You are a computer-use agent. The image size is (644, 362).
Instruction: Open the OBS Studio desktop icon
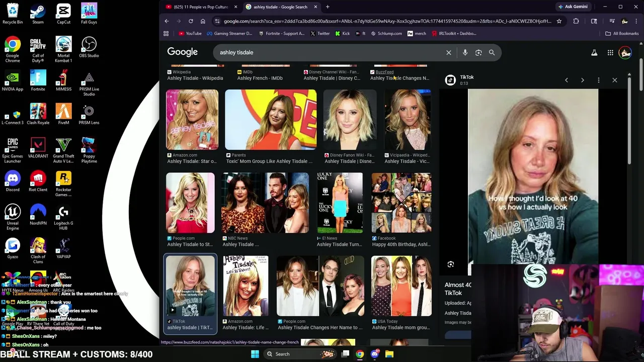(x=89, y=47)
